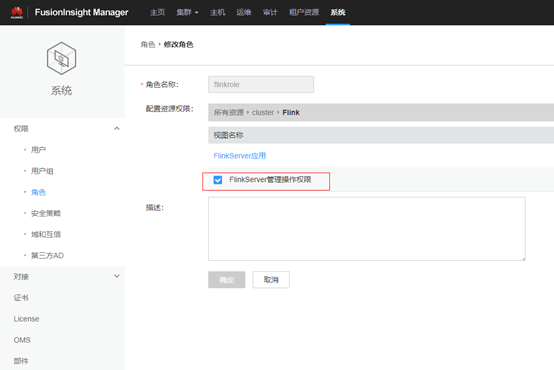Screen dimensions: 554x370
Task: Click the 确定 button
Action: coord(226,280)
